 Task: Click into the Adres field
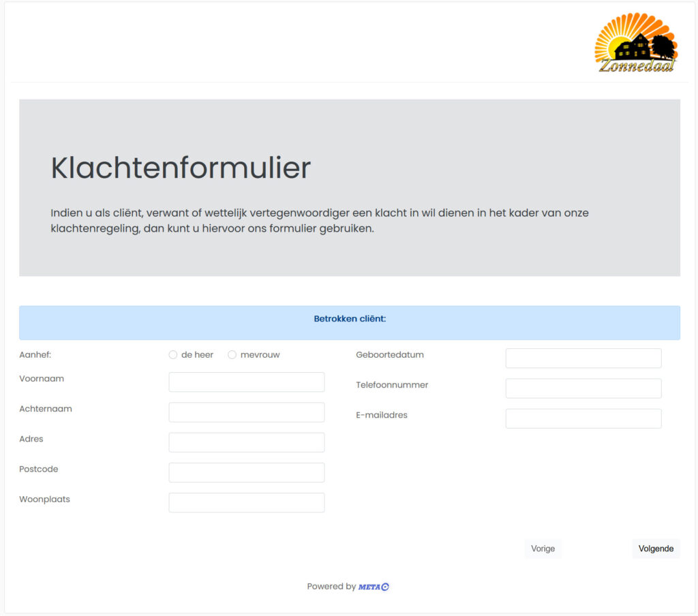coord(247,442)
